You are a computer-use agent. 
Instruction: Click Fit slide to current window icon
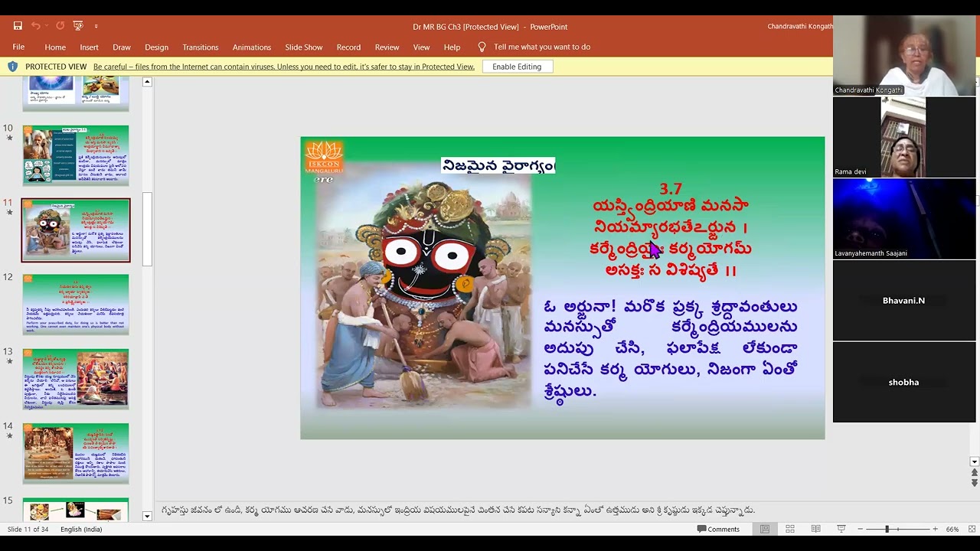972,529
